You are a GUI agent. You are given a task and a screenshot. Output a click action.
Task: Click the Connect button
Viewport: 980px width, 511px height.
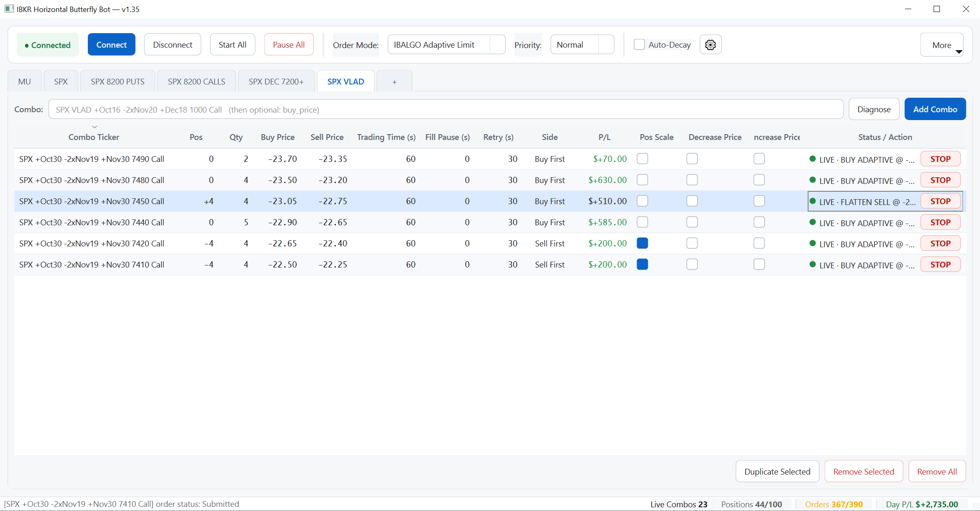(x=111, y=44)
